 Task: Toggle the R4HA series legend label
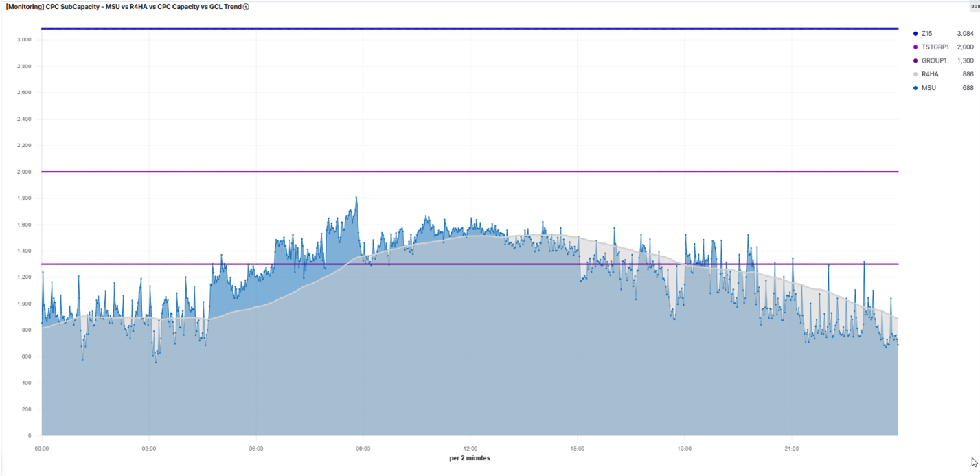(x=929, y=74)
